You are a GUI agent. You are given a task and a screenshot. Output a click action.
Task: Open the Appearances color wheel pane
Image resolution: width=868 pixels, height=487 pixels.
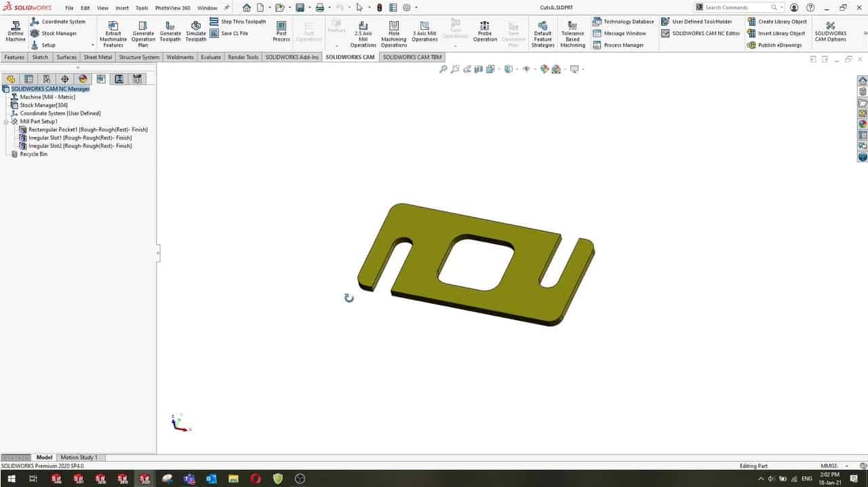pos(863,124)
